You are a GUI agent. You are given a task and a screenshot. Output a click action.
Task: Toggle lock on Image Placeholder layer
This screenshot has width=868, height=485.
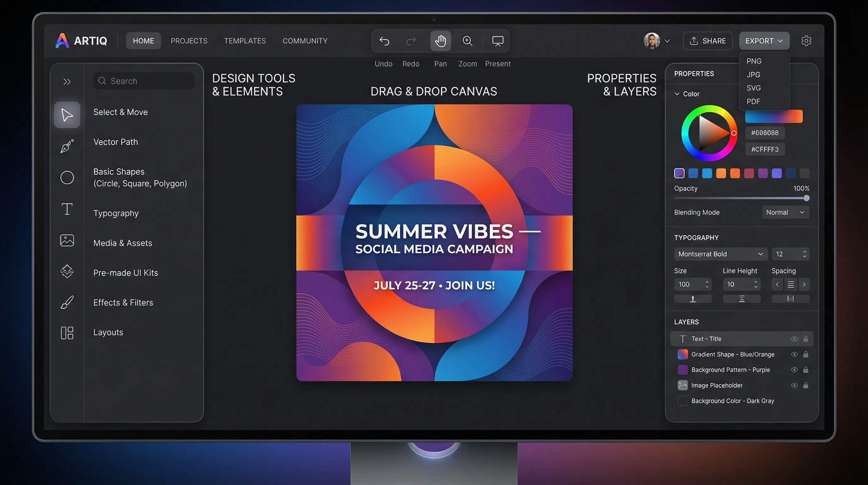pyautogui.click(x=805, y=385)
